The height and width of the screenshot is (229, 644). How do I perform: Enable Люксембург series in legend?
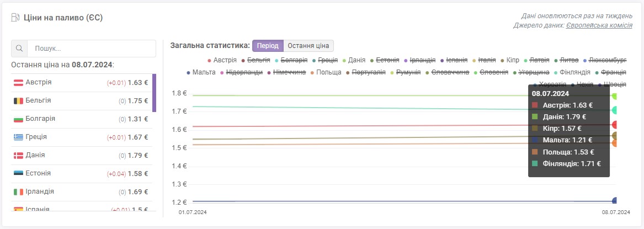604,60
